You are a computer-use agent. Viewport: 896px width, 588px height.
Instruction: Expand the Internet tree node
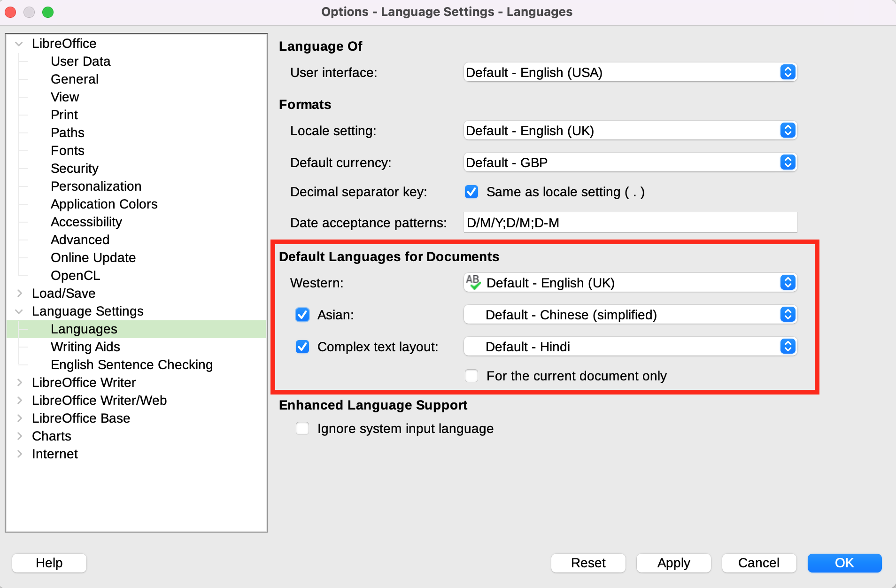coord(19,454)
